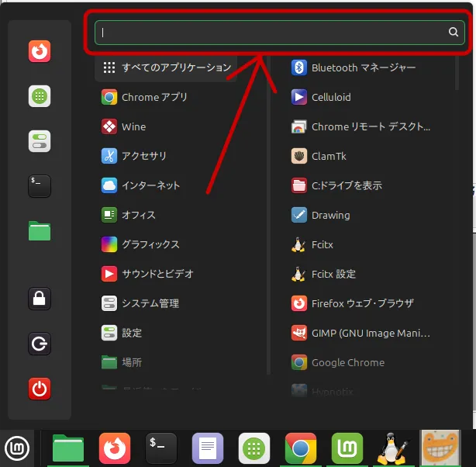Open ClamTk antivirus from the list
Viewport: 476px width, 467px height.
click(329, 156)
